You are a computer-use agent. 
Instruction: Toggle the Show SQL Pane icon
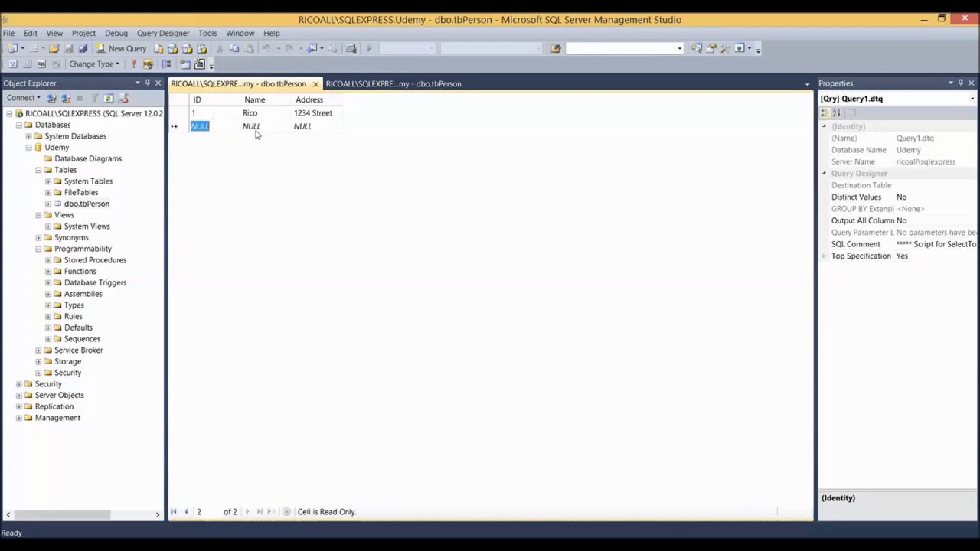pyautogui.click(x=41, y=64)
